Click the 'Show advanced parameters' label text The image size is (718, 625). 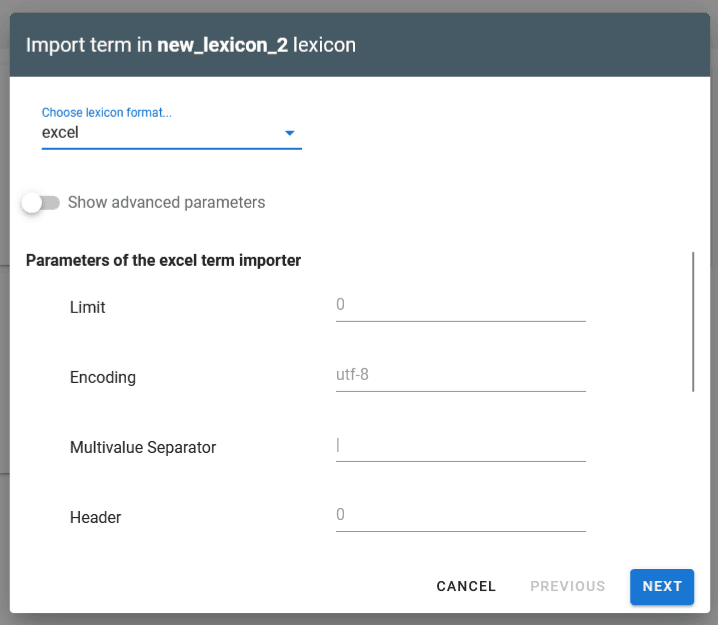[x=166, y=203]
